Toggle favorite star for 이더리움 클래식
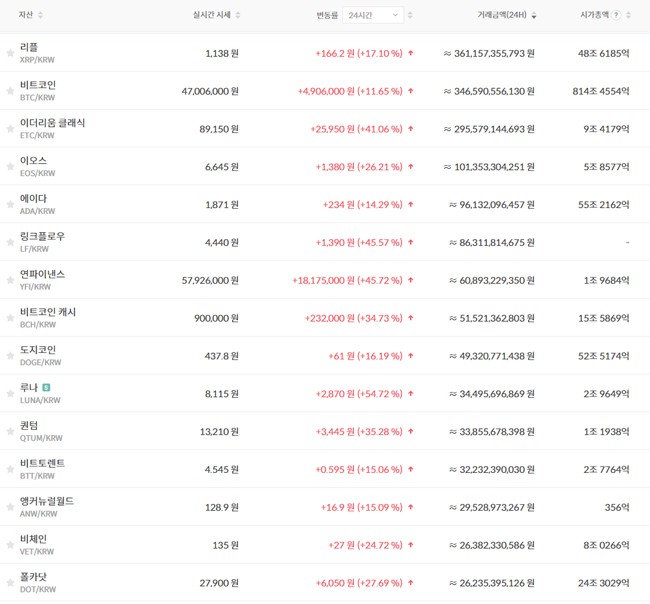 [x=10, y=129]
